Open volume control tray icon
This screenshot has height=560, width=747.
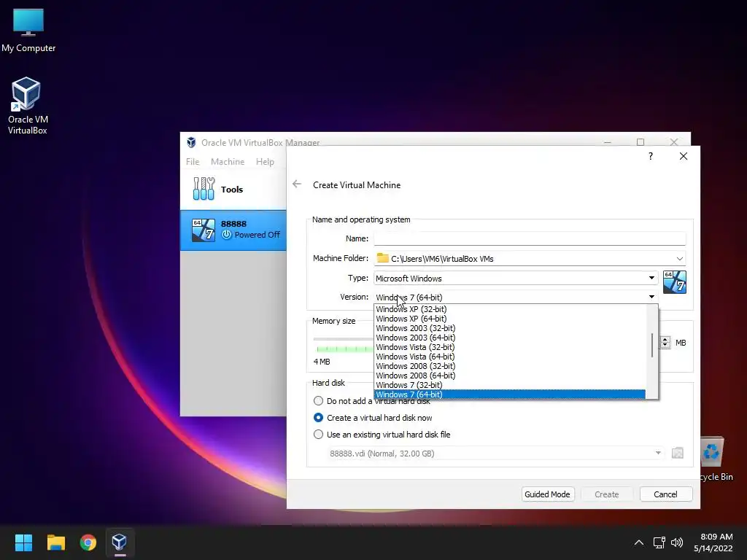pos(676,542)
